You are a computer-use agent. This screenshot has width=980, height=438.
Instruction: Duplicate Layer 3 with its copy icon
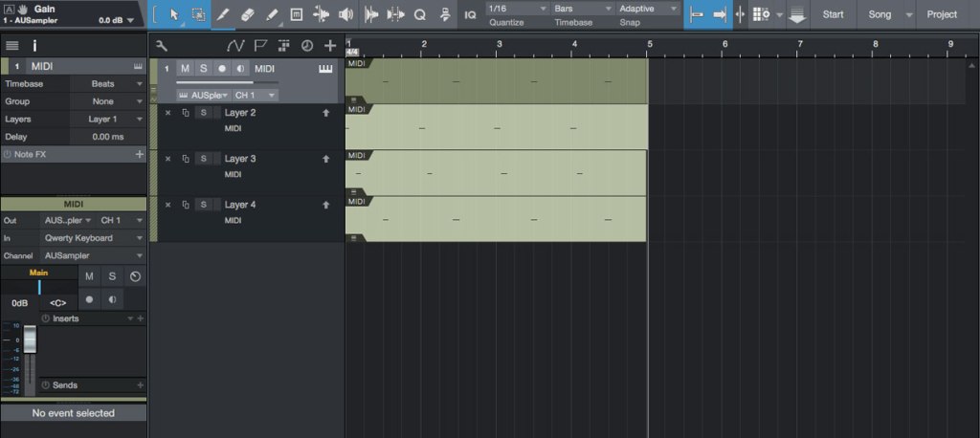coord(186,159)
